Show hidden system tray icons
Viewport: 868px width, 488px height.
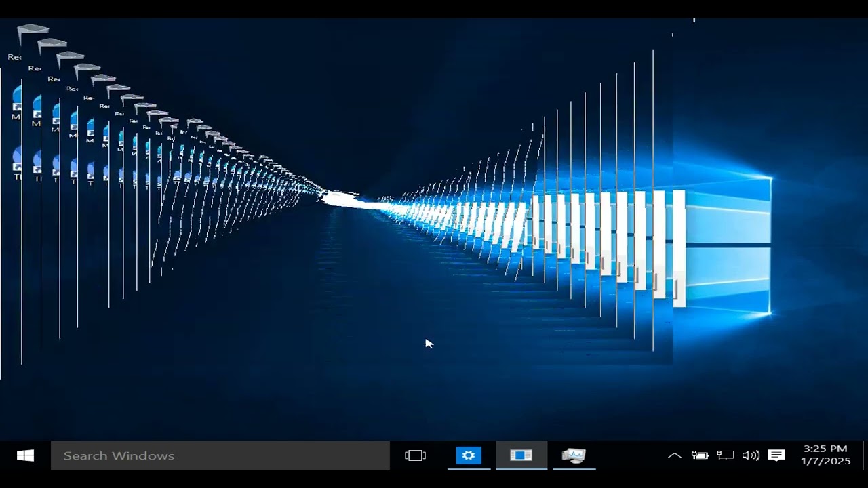click(675, 455)
